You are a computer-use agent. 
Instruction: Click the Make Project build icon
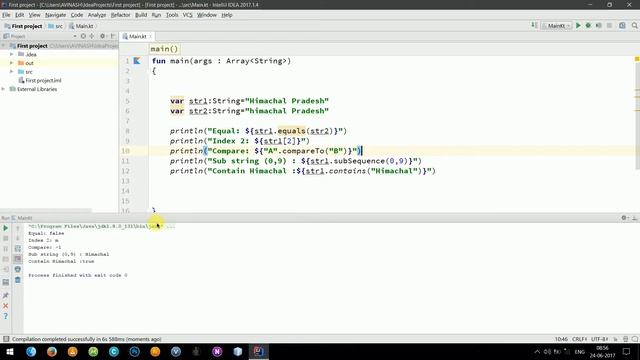pyautogui.click(x=534, y=26)
